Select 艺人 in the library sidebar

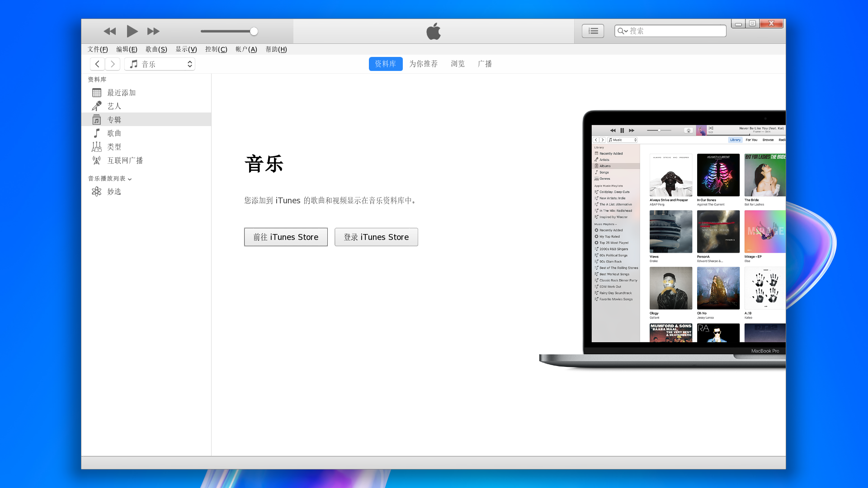point(114,106)
